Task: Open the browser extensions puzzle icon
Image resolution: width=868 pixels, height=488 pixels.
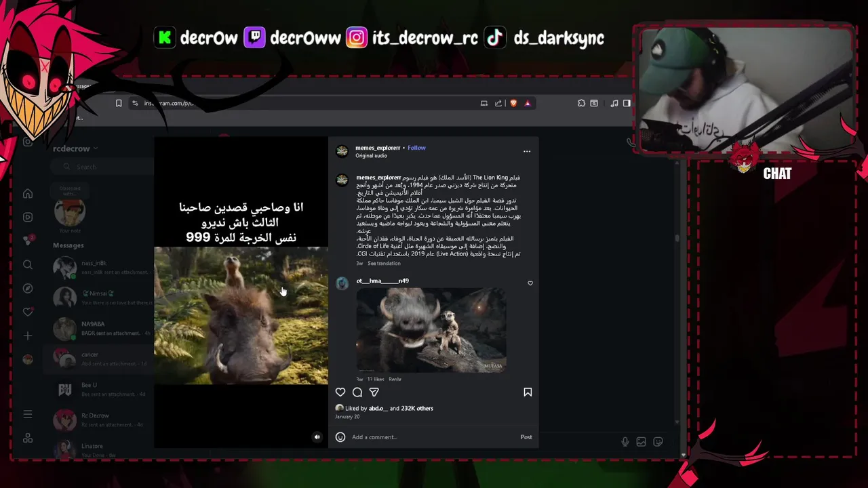Action: pyautogui.click(x=581, y=103)
